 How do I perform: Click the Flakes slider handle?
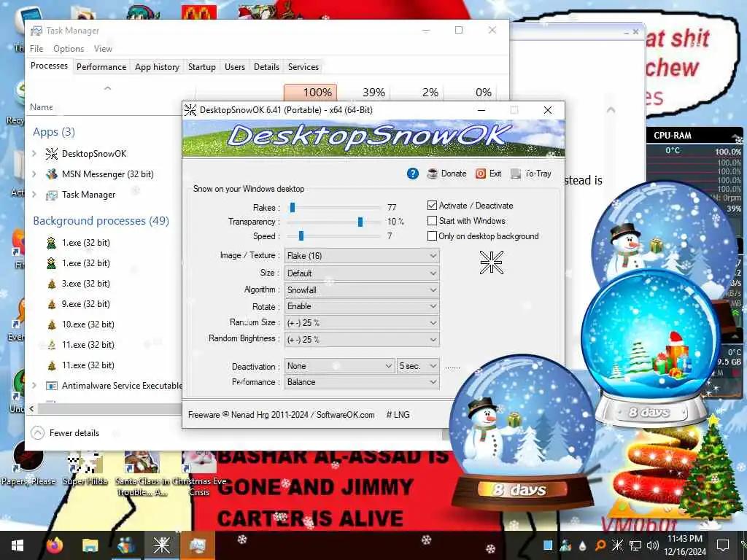(293, 207)
